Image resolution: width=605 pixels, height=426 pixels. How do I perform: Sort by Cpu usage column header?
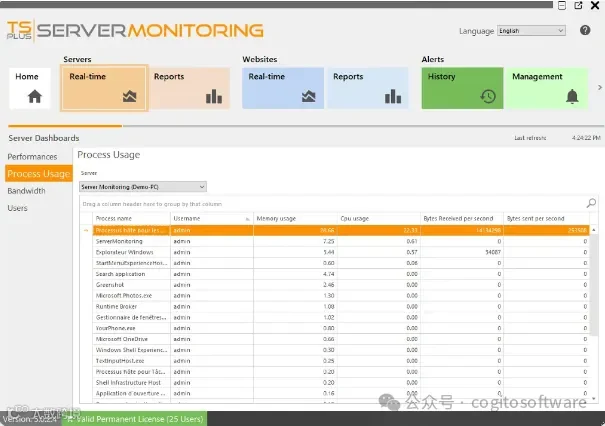tap(379, 218)
